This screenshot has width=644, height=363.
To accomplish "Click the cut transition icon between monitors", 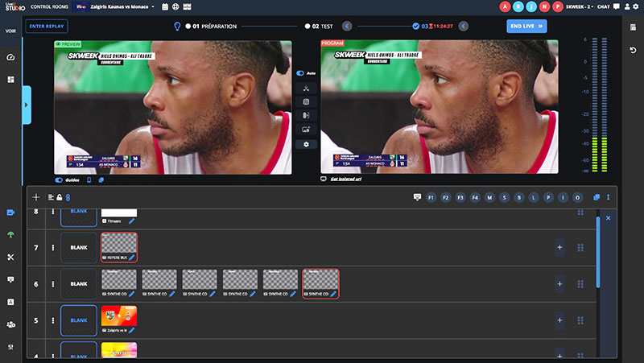I will click(x=306, y=88).
